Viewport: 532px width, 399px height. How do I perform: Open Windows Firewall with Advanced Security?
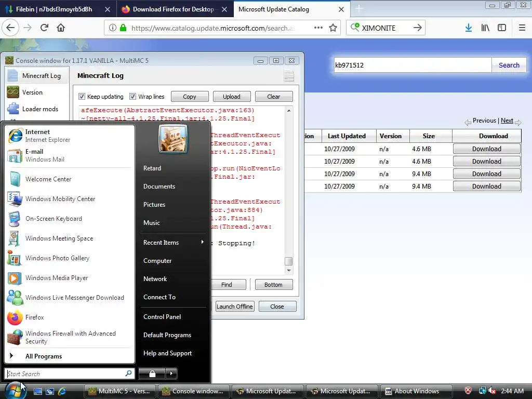point(70,337)
